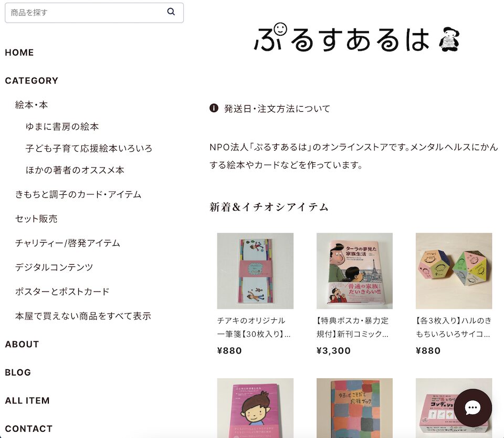The height and width of the screenshot is (438, 504).
Task: Click the ぷるすあるは logo
Action: [342, 38]
